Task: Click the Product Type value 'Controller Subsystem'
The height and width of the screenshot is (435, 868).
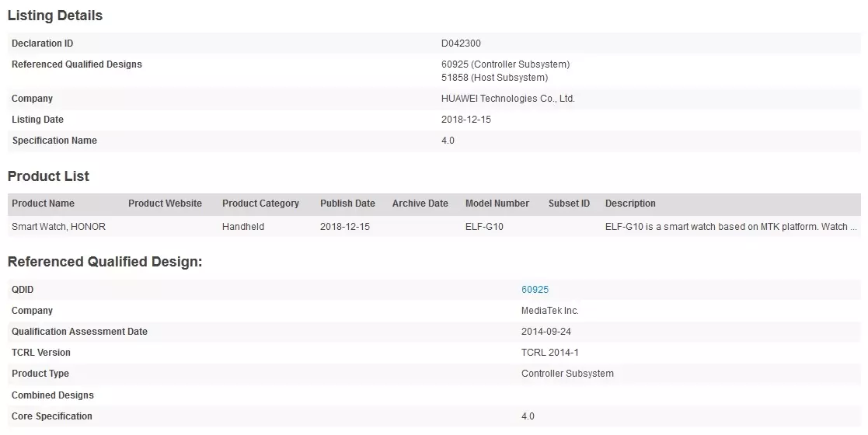Action: pos(567,374)
